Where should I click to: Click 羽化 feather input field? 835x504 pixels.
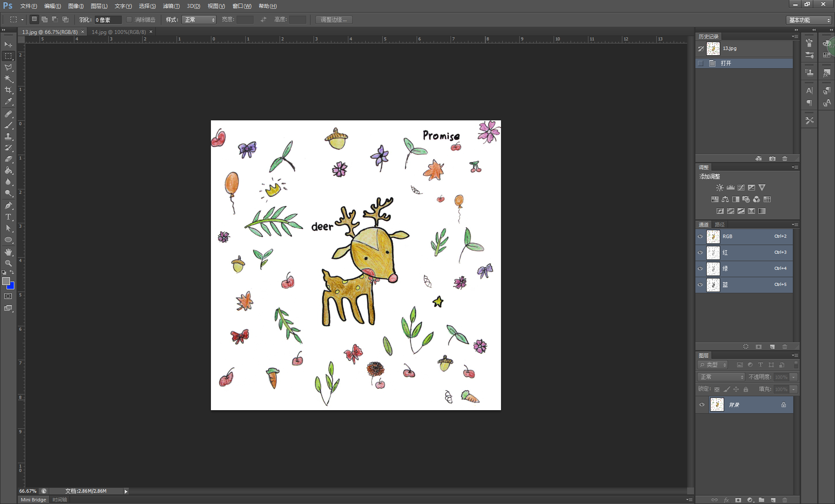click(x=108, y=20)
